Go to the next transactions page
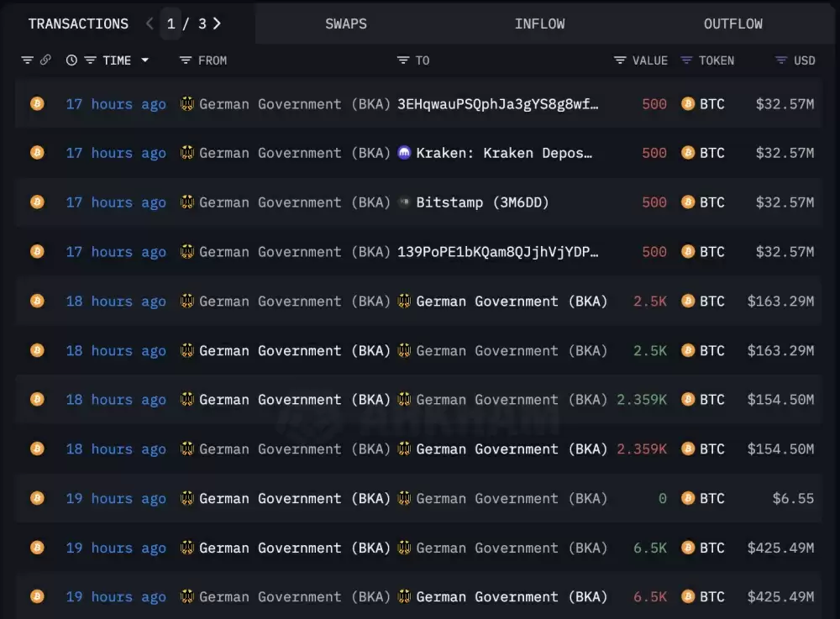 pyautogui.click(x=217, y=24)
